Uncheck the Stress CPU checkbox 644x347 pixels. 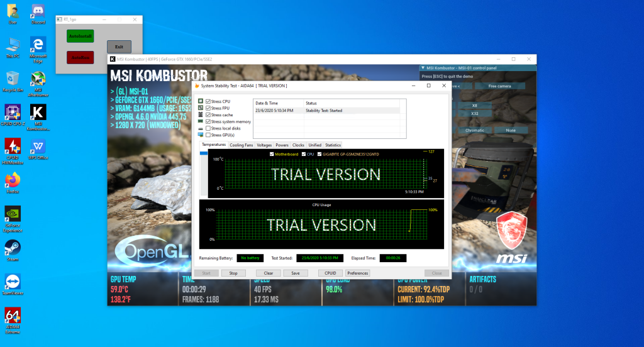click(x=208, y=101)
